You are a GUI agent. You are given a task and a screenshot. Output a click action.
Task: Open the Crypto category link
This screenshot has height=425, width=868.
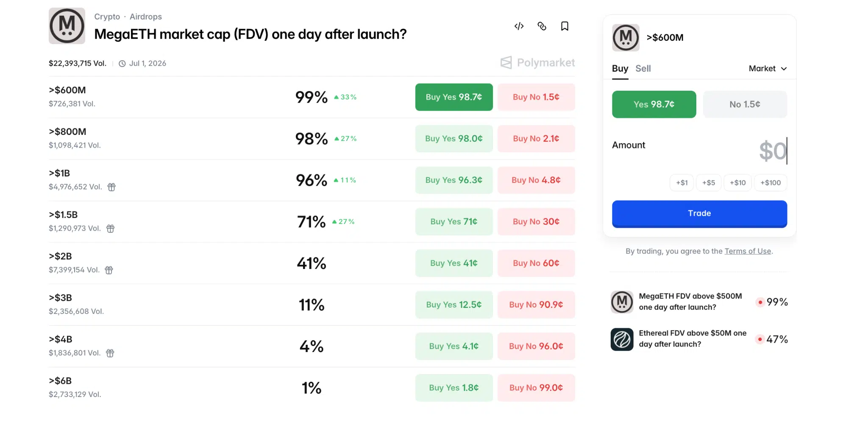pos(107,17)
